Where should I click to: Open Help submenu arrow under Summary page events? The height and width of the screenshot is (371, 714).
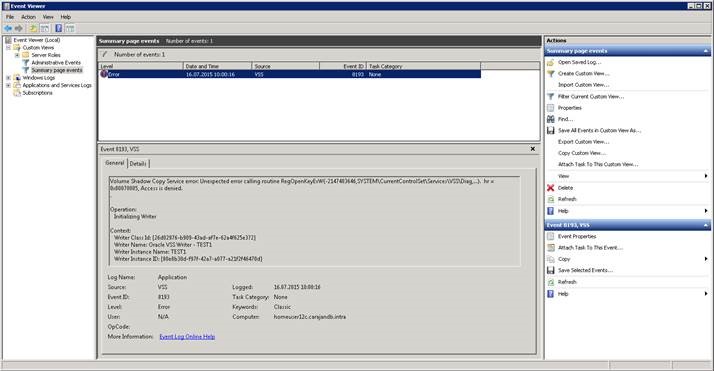706,211
